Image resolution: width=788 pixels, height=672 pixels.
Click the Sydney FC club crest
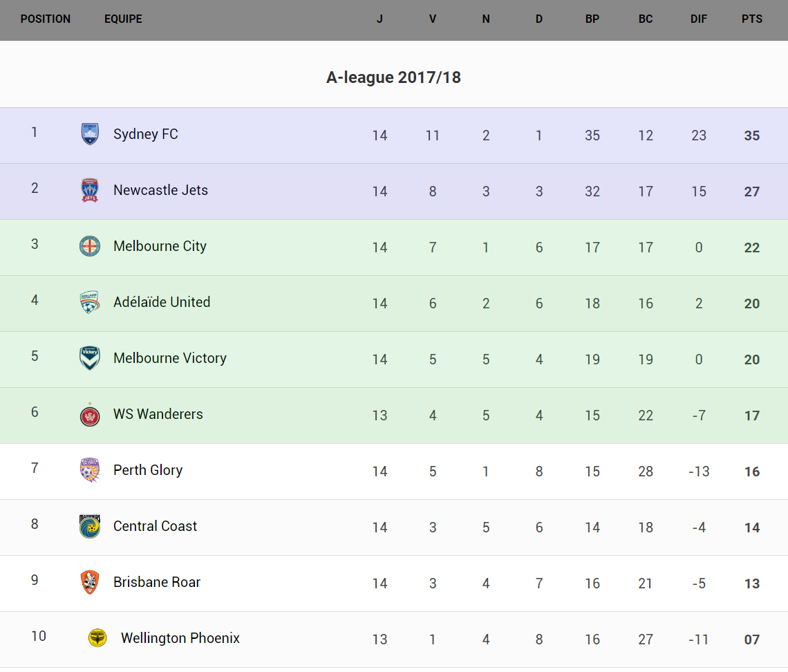pos(90,134)
